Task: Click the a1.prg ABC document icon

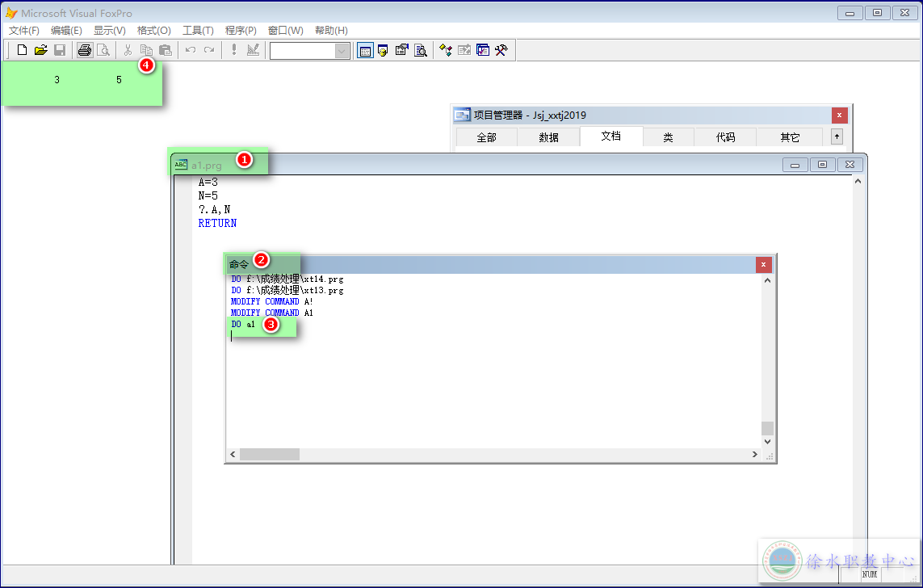Action: (x=181, y=164)
